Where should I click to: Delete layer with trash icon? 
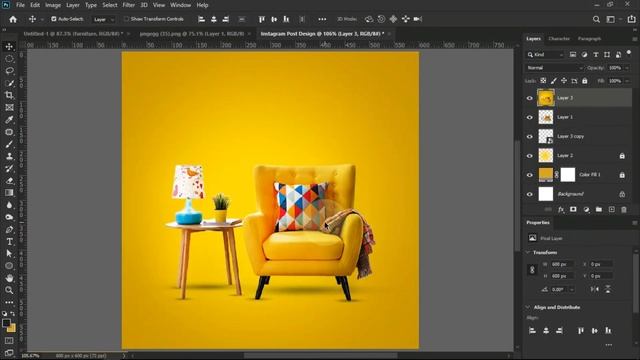[624, 209]
